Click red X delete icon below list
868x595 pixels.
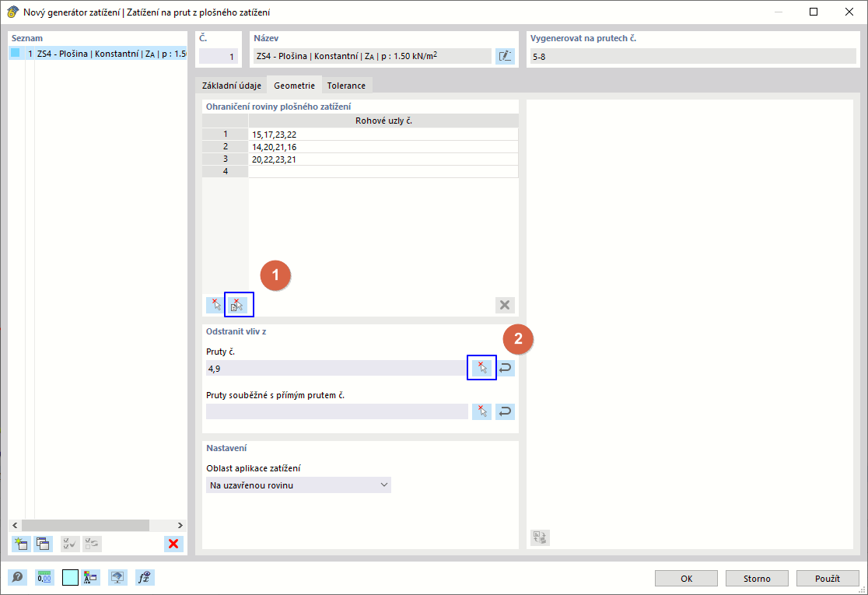coord(173,544)
